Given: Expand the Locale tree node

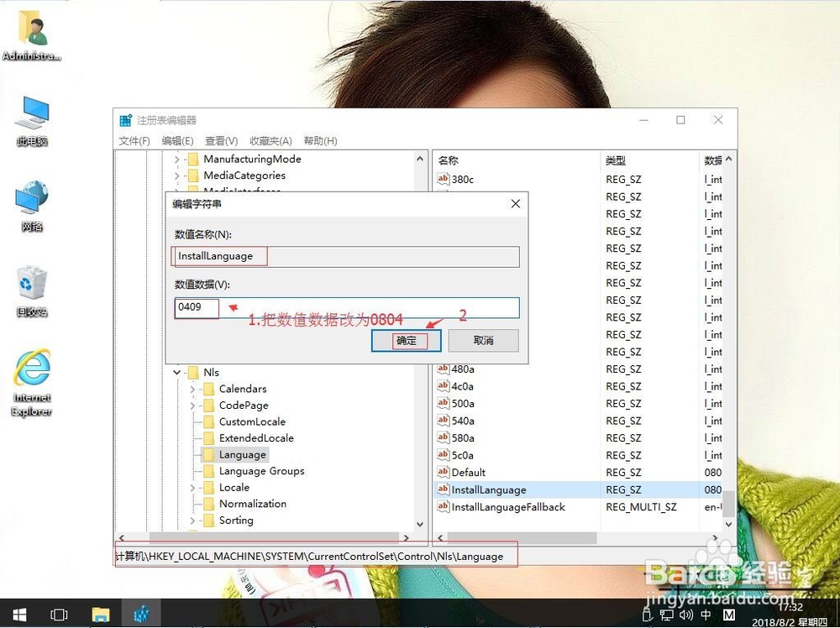Looking at the screenshot, I should (x=192, y=487).
